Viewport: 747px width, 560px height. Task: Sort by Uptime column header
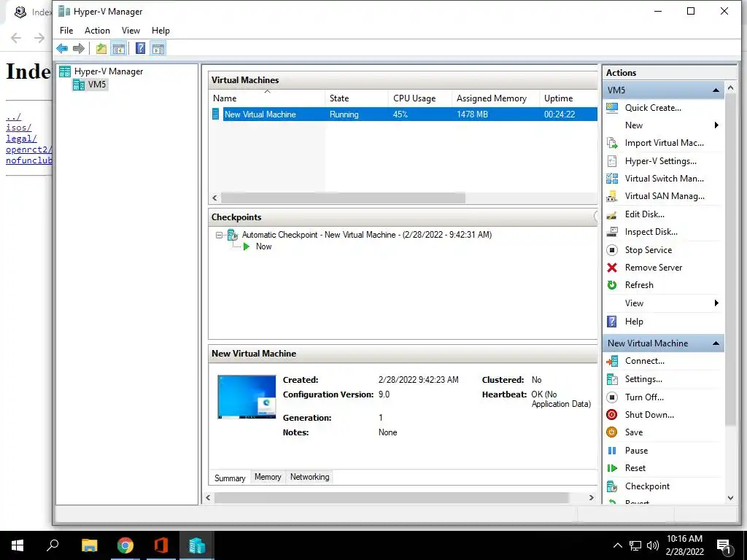pyautogui.click(x=568, y=98)
